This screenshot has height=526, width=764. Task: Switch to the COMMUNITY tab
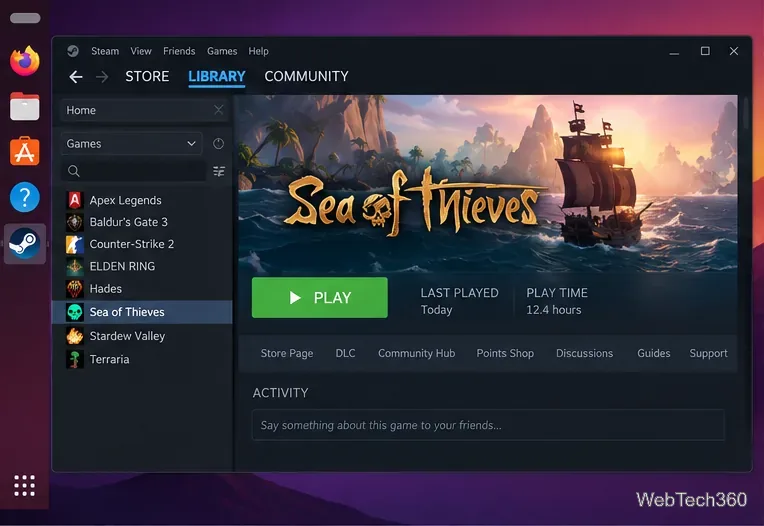pos(306,76)
